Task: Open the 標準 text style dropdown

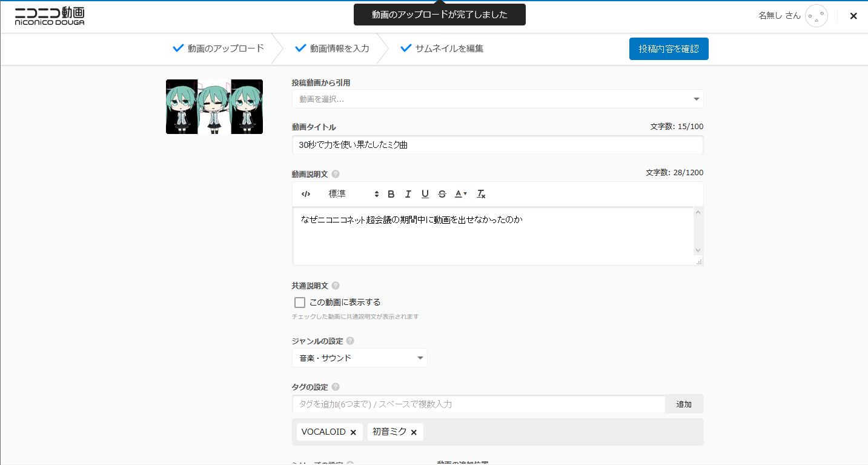Action: (354, 194)
